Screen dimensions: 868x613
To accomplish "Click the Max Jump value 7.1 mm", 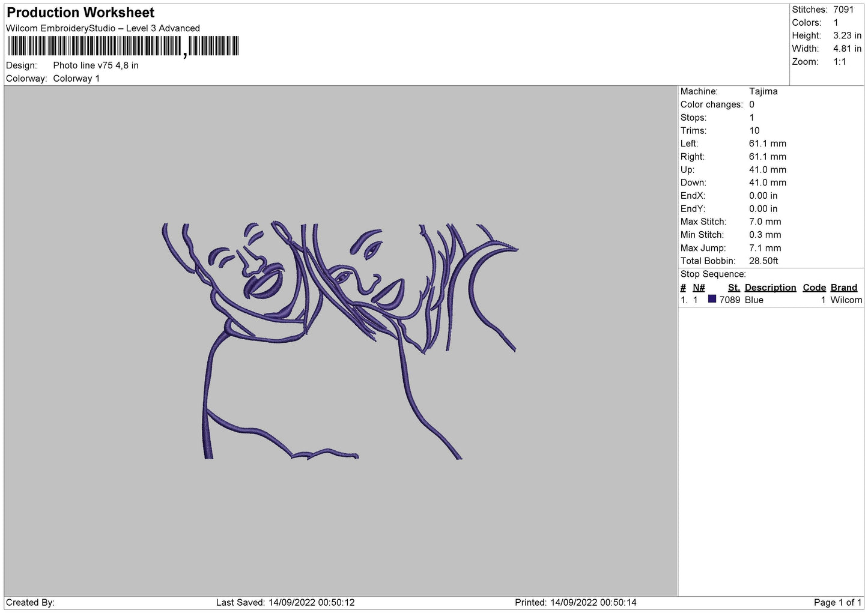I will point(765,248).
